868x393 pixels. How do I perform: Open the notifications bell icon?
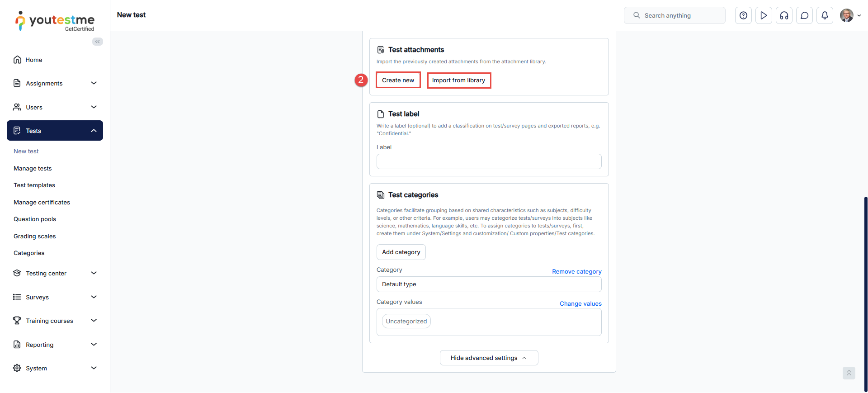point(825,15)
